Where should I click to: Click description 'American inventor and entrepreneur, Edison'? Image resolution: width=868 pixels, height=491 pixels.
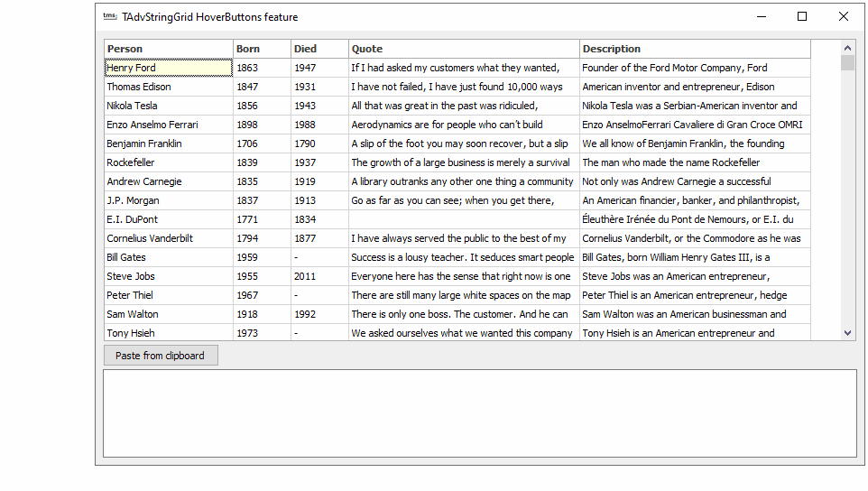(695, 87)
